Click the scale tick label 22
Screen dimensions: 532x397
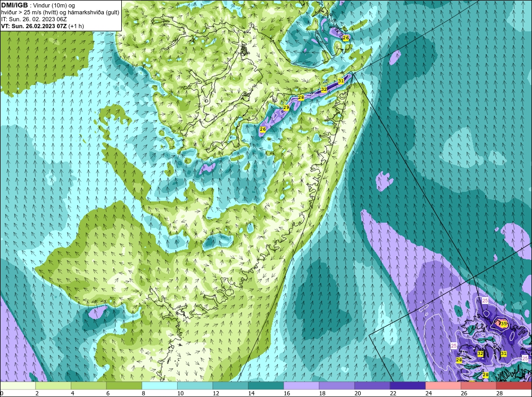coord(393,393)
